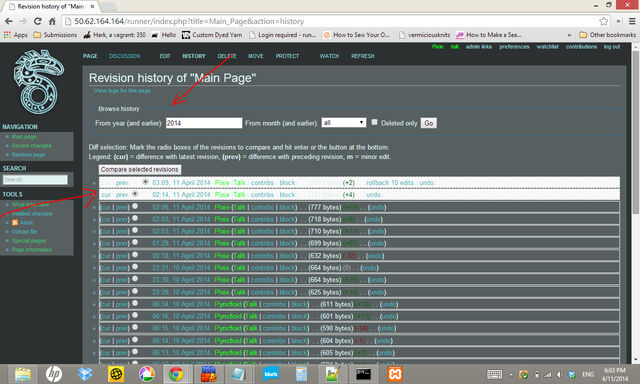640x384 pixels.
Task: Open the Special pages tools link
Action: point(29,241)
